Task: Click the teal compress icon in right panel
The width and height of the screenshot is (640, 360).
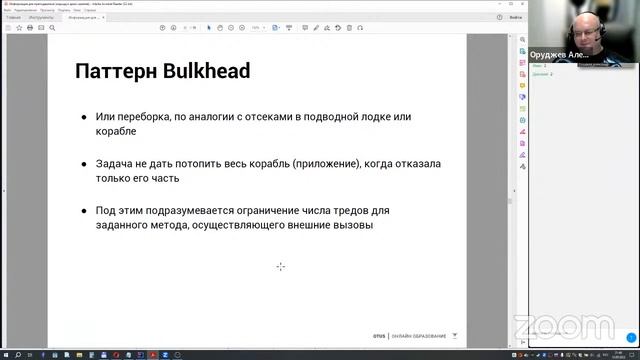Action: coord(522,120)
